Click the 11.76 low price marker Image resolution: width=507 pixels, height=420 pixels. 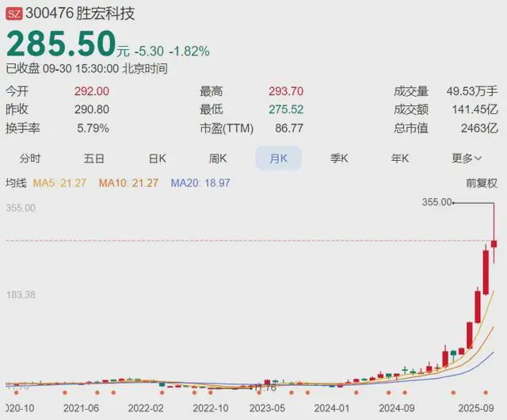[x=265, y=388]
